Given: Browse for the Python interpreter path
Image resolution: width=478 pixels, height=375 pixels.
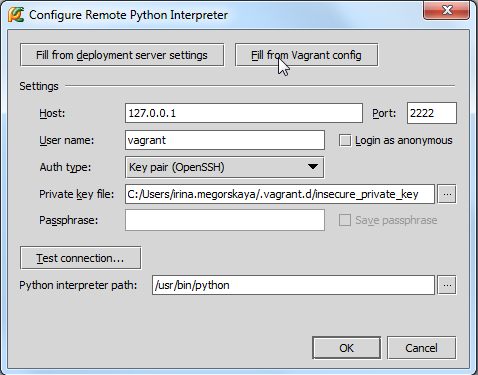Looking at the screenshot, I should click(447, 285).
